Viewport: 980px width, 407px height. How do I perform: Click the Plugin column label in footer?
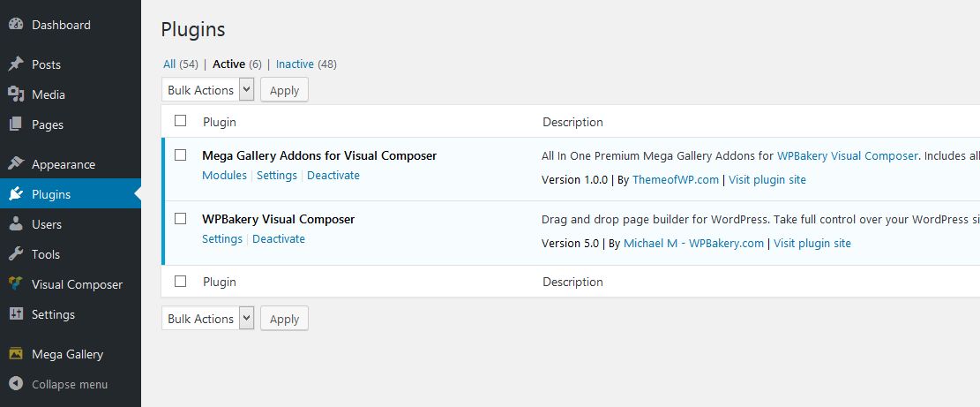click(x=220, y=282)
